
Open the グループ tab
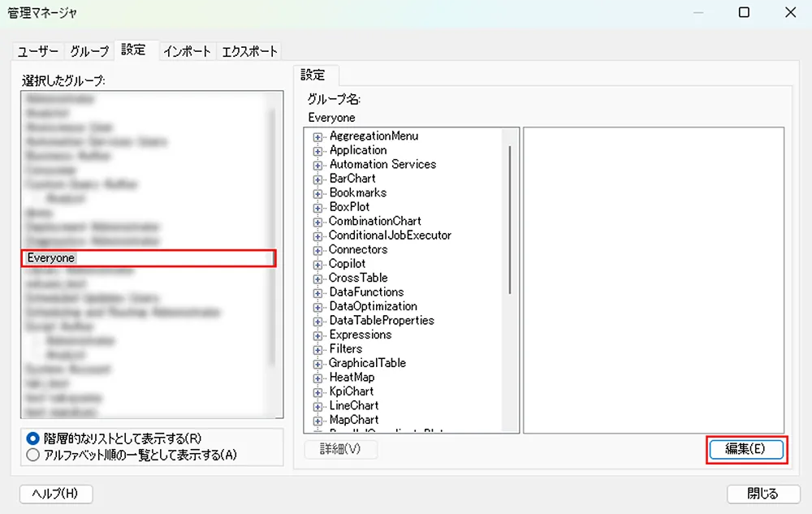(x=89, y=51)
